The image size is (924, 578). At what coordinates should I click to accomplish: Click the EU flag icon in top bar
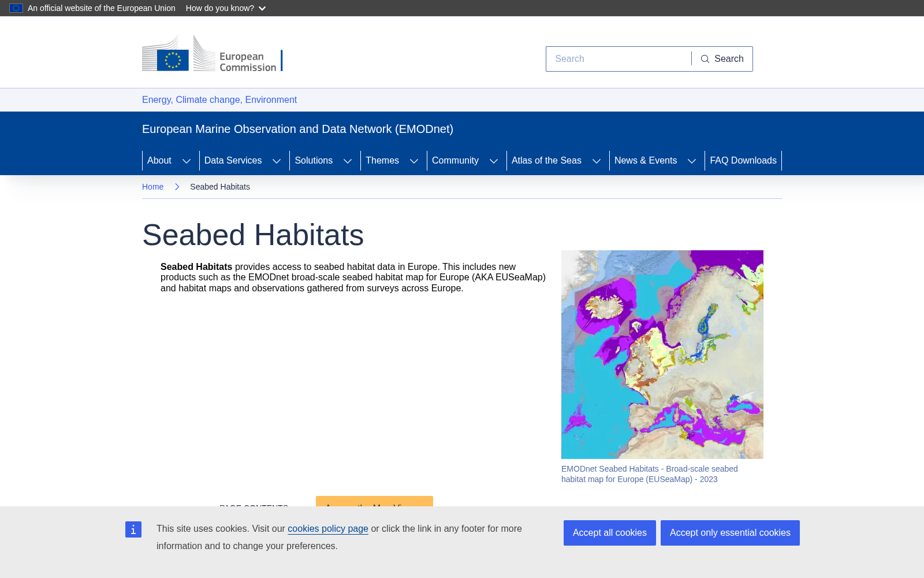point(16,8)
